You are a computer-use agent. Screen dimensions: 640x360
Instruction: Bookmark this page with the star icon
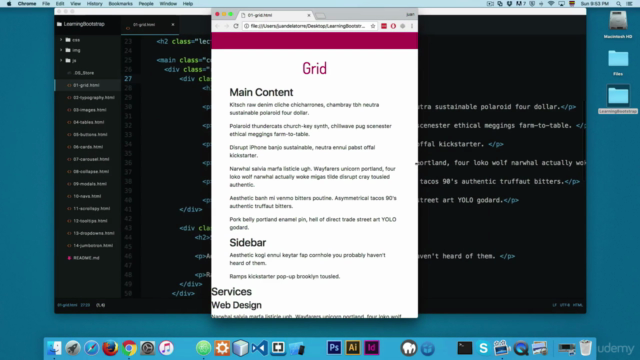click(373, 26)
